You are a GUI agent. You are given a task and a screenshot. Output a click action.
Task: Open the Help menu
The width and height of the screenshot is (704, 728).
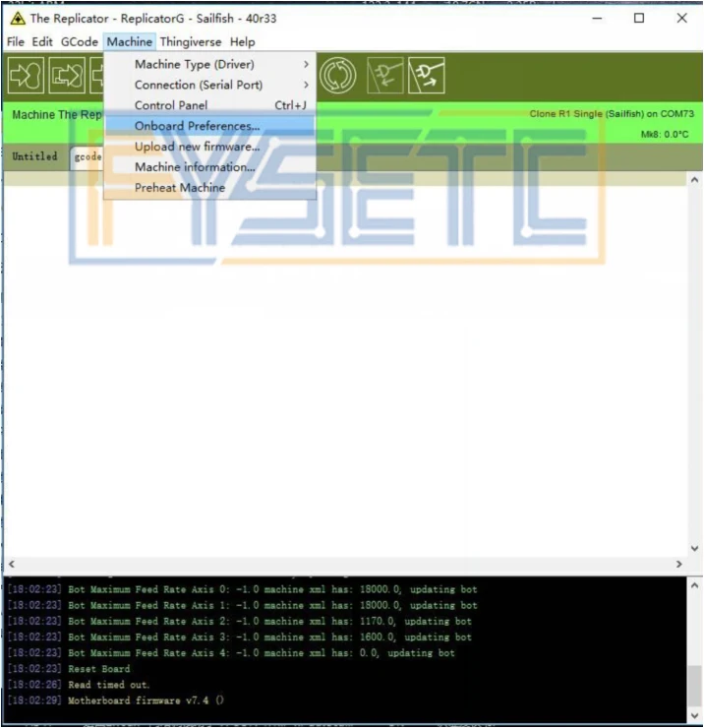coord(242,41)
